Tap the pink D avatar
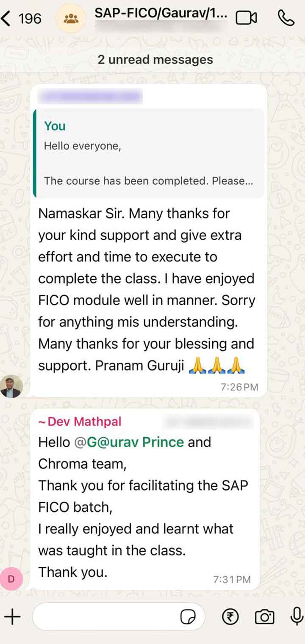This screenshot has width=305, height=644. tap(11, 579)
